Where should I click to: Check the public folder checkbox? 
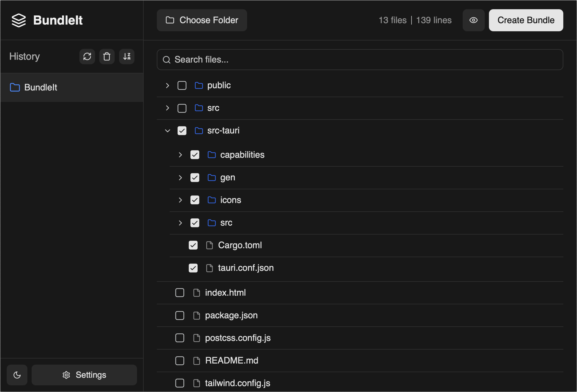pos(182,85)
